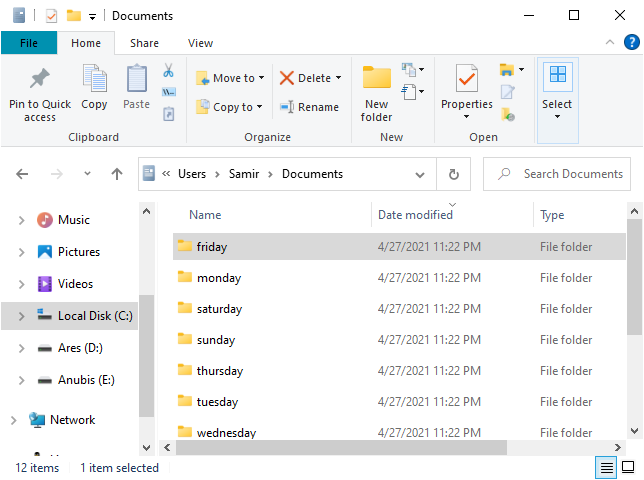644x480 pixels.
Task: Expand the Pictures tree node
Action: coord(21,252)
